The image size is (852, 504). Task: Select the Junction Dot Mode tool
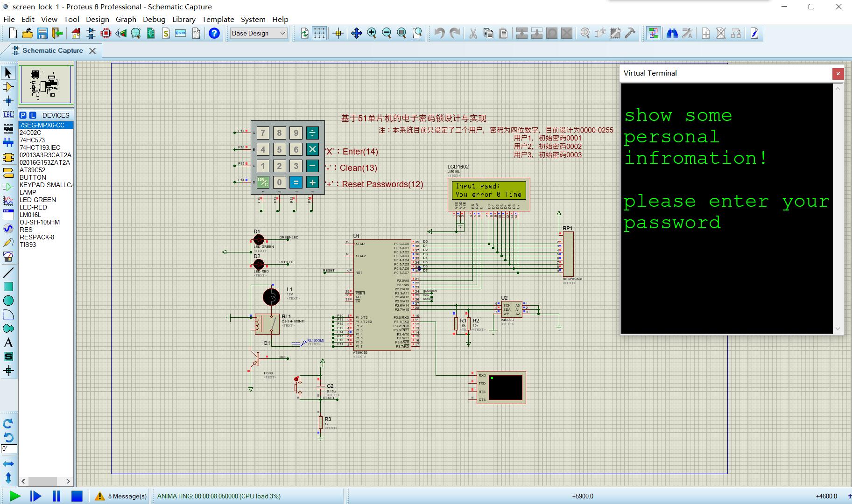coord(8,101)
